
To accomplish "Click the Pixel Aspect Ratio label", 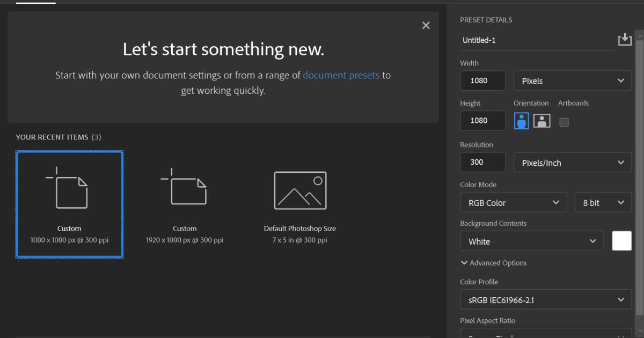I will pos(487,321).
